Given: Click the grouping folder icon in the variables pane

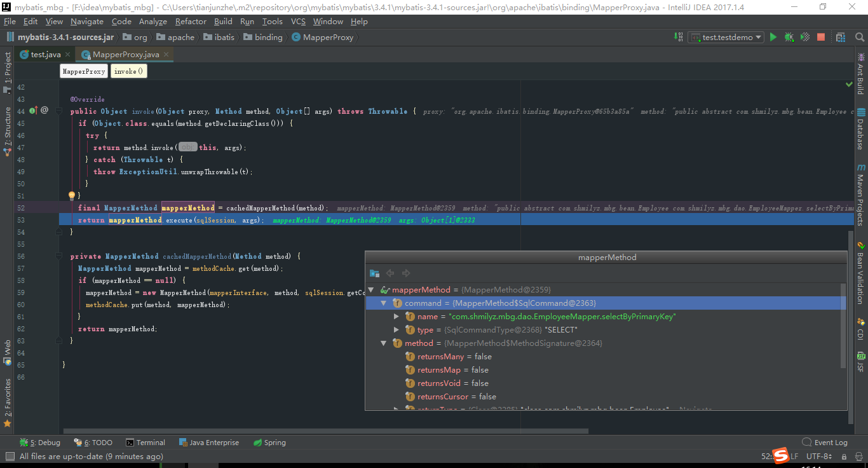Looking at the screenshot, I should (x=375, y=273).
